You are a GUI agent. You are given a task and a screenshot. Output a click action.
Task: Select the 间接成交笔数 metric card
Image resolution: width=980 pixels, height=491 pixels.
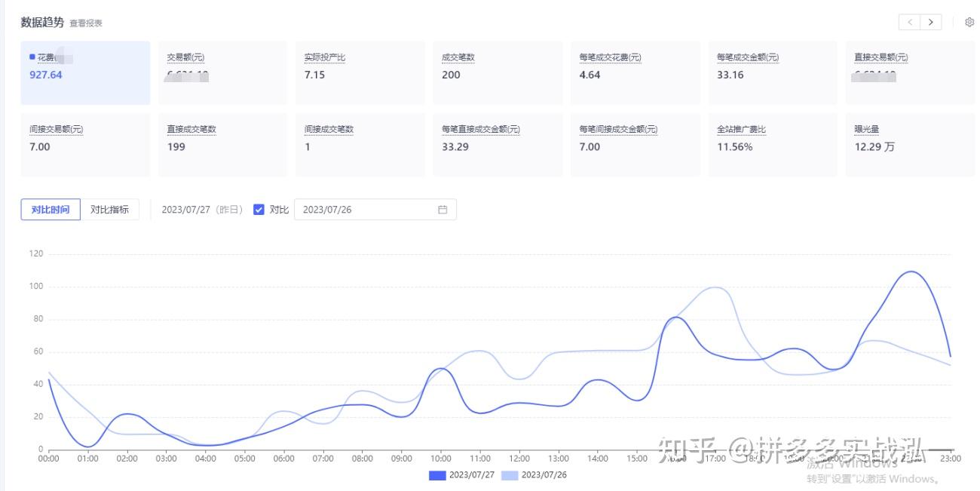tap(360, 145)
